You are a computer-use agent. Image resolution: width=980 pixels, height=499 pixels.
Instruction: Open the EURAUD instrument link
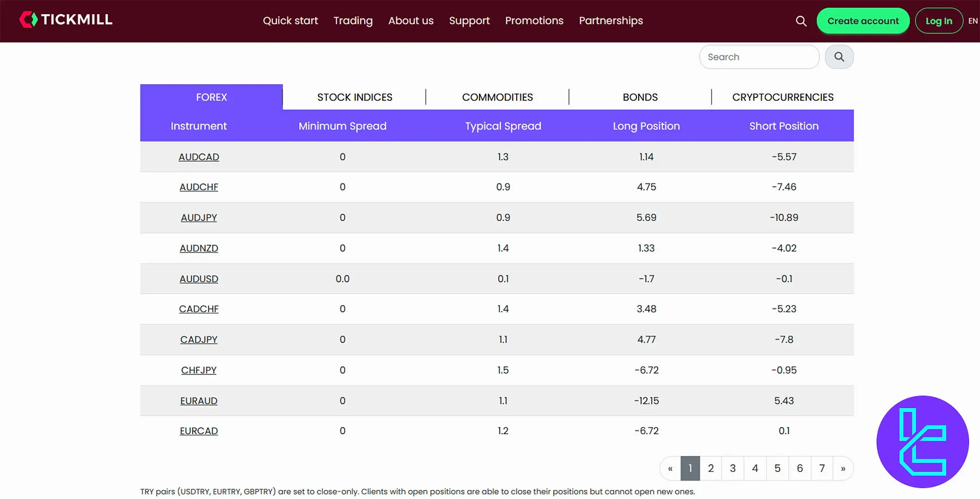pos(199,401)
